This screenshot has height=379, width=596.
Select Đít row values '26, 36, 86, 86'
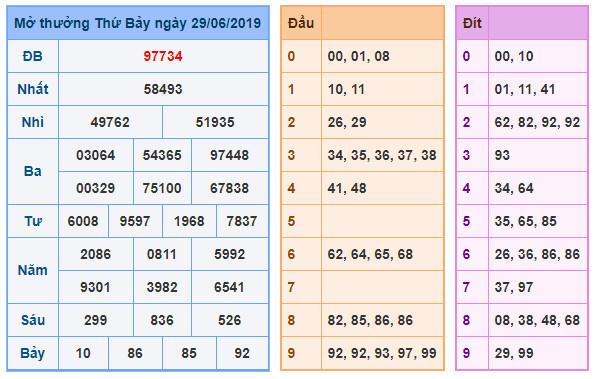[537, 255]
